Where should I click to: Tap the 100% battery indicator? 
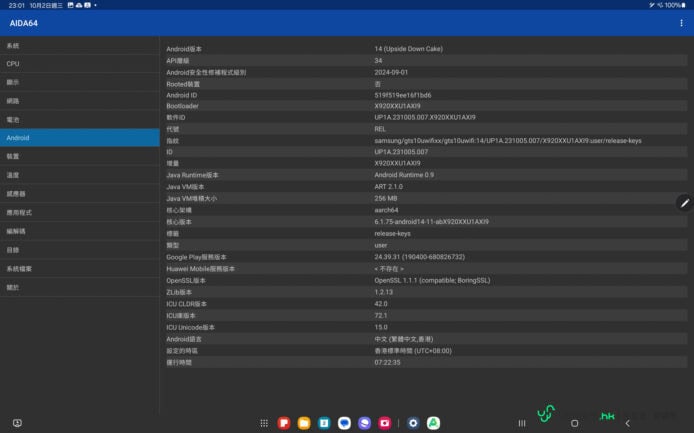pyautogui.click(x=675, y=5)
